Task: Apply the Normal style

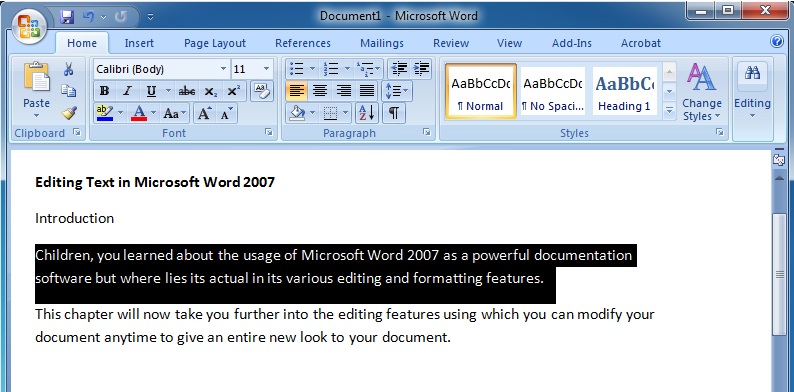Action: coord(481,91)
